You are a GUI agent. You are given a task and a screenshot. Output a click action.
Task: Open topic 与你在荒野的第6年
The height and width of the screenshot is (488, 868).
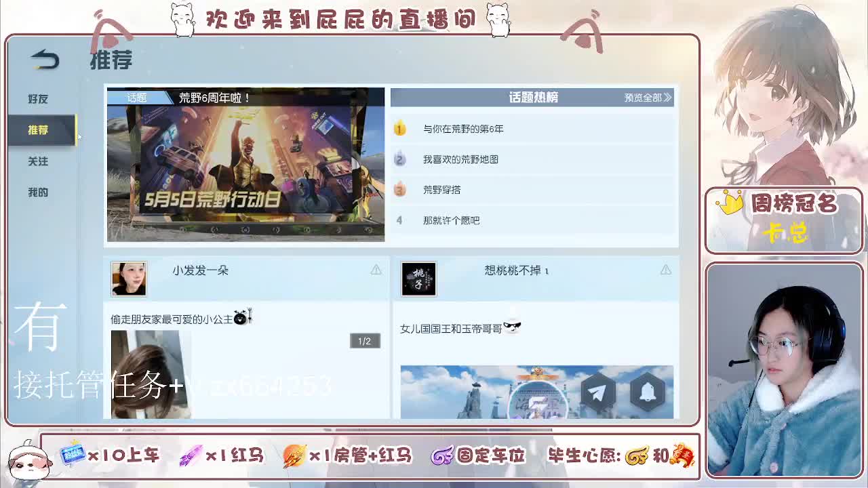point(463,129)
